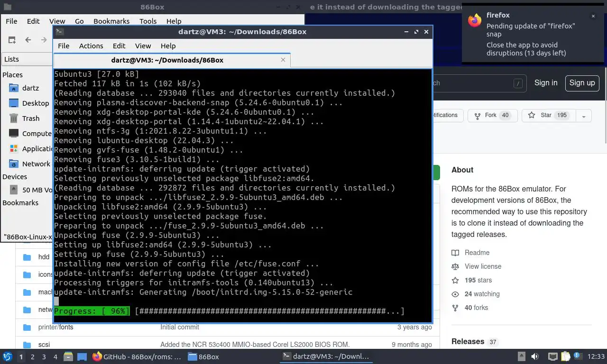This screenshot has width=607, height=364.
Task: Open terminal File menu
Action: tap(64, 46)
